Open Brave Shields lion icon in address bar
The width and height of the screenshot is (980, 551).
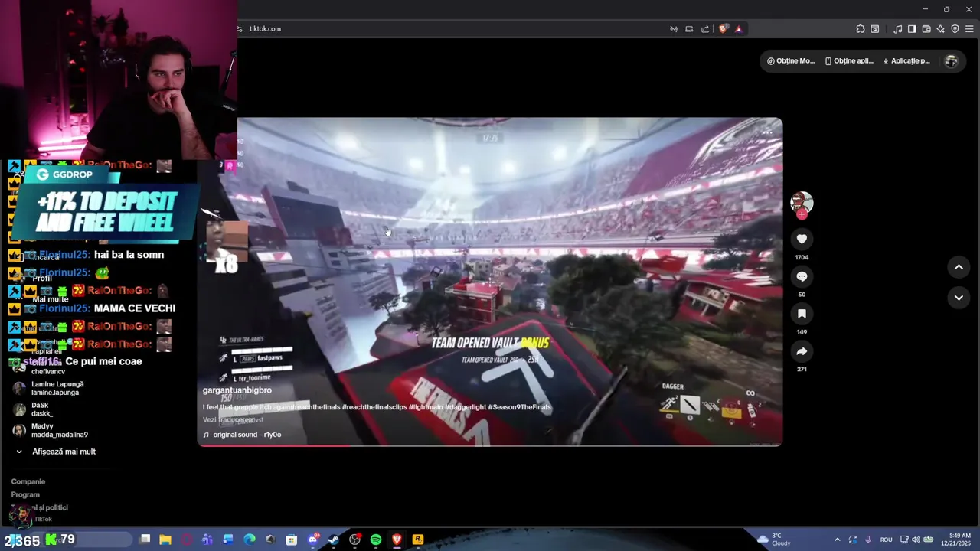coord(723,29)
